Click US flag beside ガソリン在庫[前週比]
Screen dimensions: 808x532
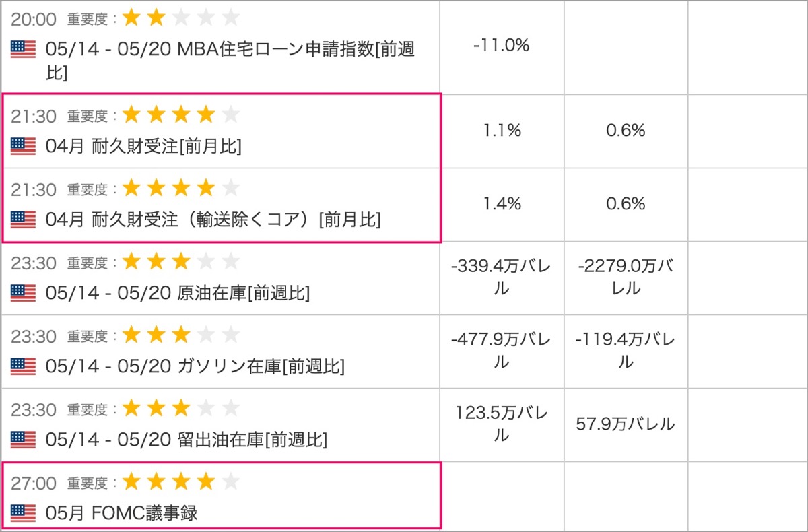coord(23,366)
